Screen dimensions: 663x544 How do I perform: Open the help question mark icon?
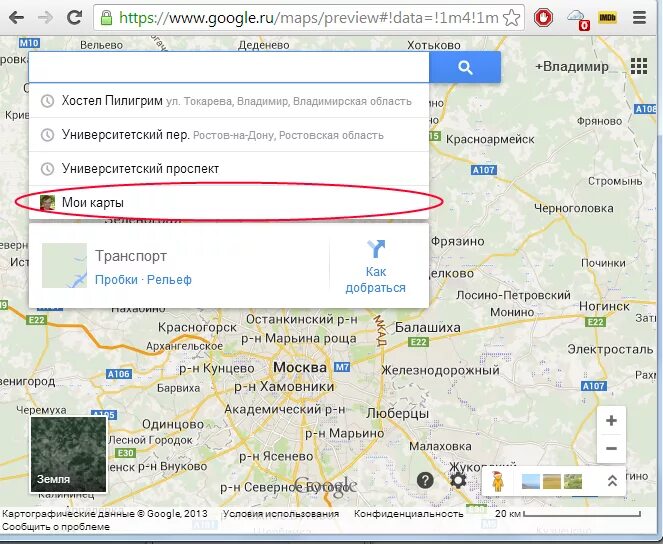point(425,480)
